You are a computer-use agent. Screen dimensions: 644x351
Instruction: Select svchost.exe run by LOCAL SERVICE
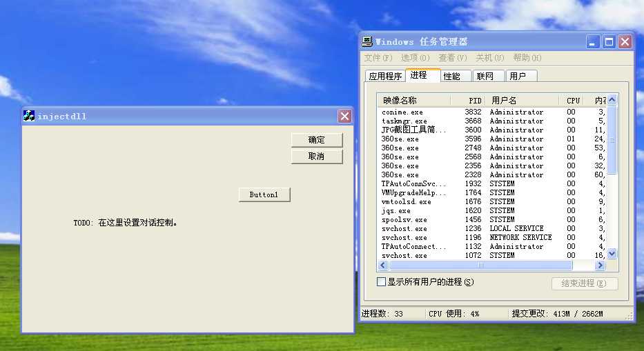492,229
